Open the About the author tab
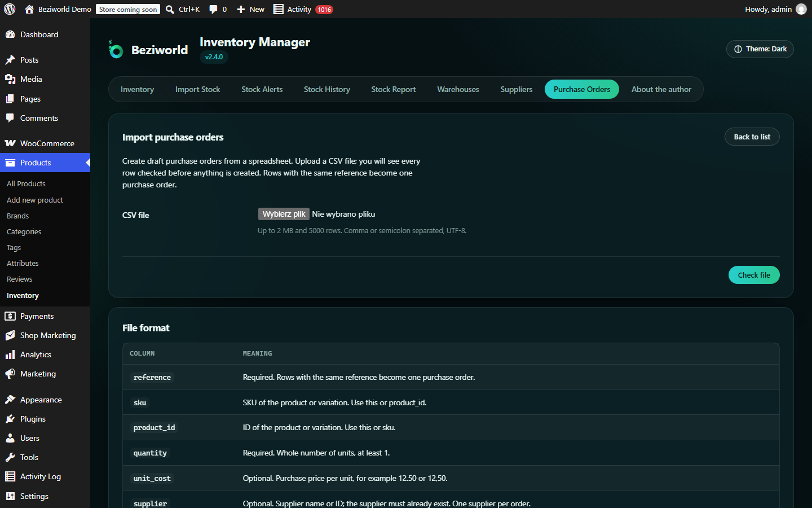 pyautogui.click(x=661, y=89)
